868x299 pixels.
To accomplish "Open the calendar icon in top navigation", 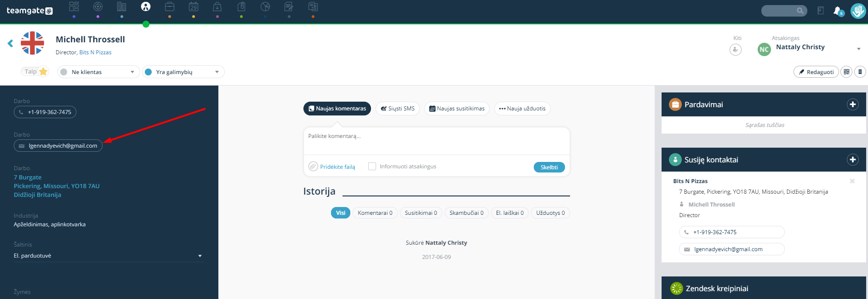I will click(x=194, y=6).
